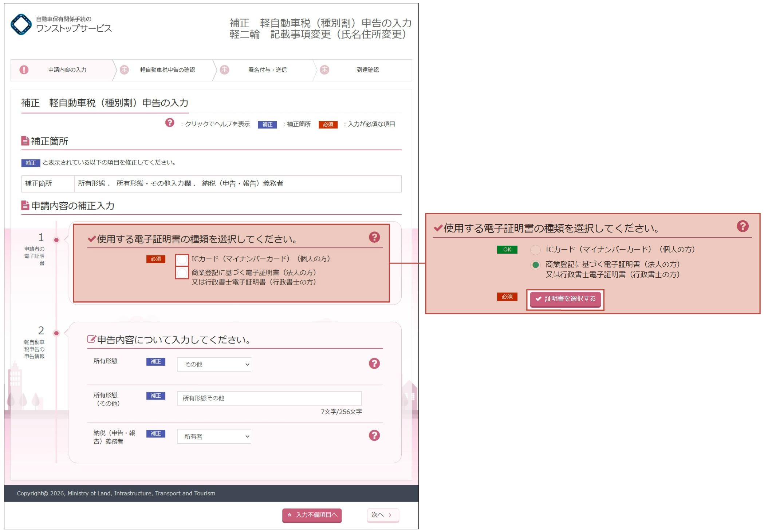The height and width of the screenshot is (532, 764).
Task: Click selected 商業登記 radio in enlarged panel
Action: click(x=535, y=265)
